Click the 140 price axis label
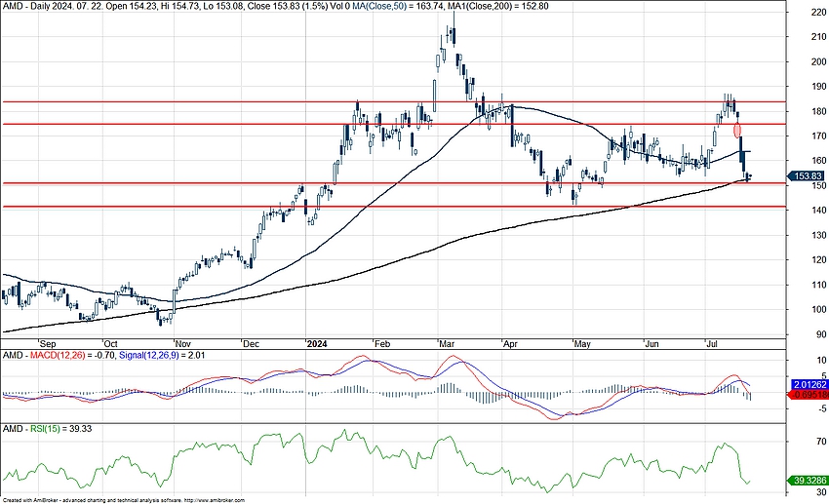The height and width of the screenshot is (504, 829). (818, 211)
